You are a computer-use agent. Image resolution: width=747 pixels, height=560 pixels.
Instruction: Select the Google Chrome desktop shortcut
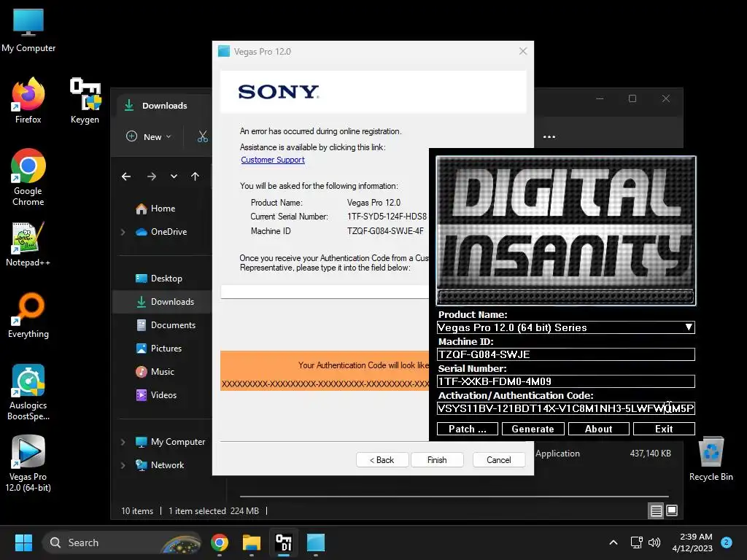(x=28, y=177)
